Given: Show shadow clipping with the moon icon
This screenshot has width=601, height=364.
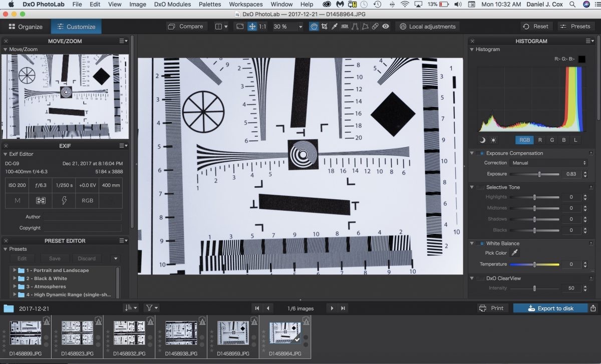Looking at the screenshot, I should click(x=482, y=140).
